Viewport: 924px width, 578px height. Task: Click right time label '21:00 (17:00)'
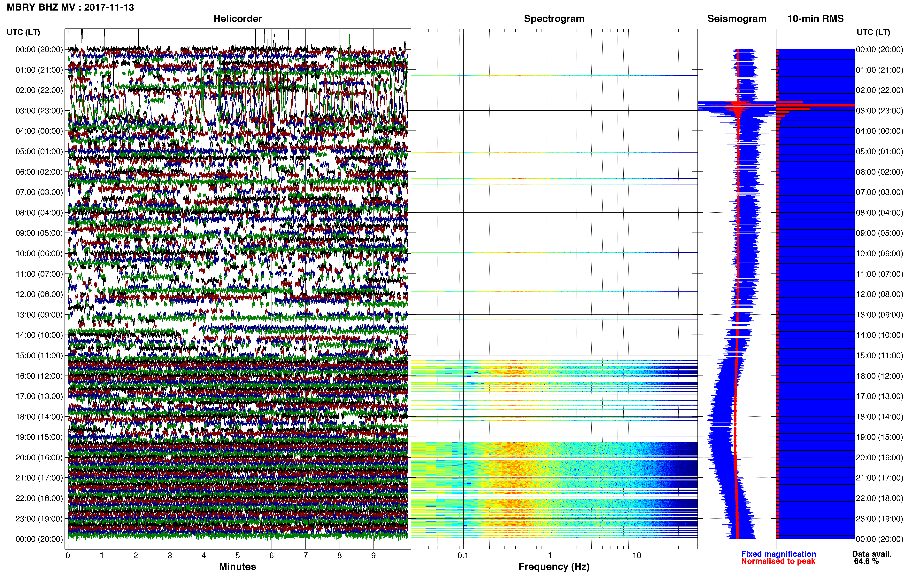(880, 478)
